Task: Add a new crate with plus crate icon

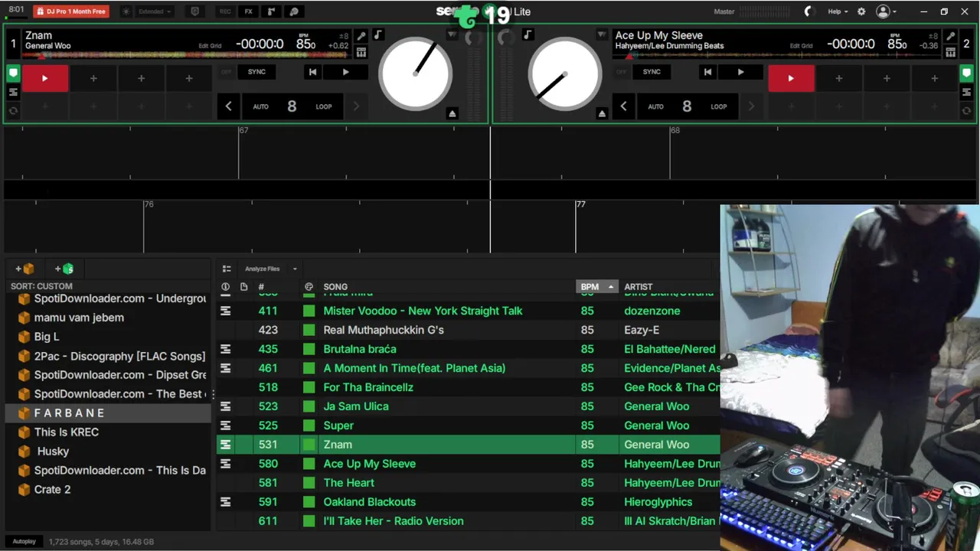Action: [24, 269]
